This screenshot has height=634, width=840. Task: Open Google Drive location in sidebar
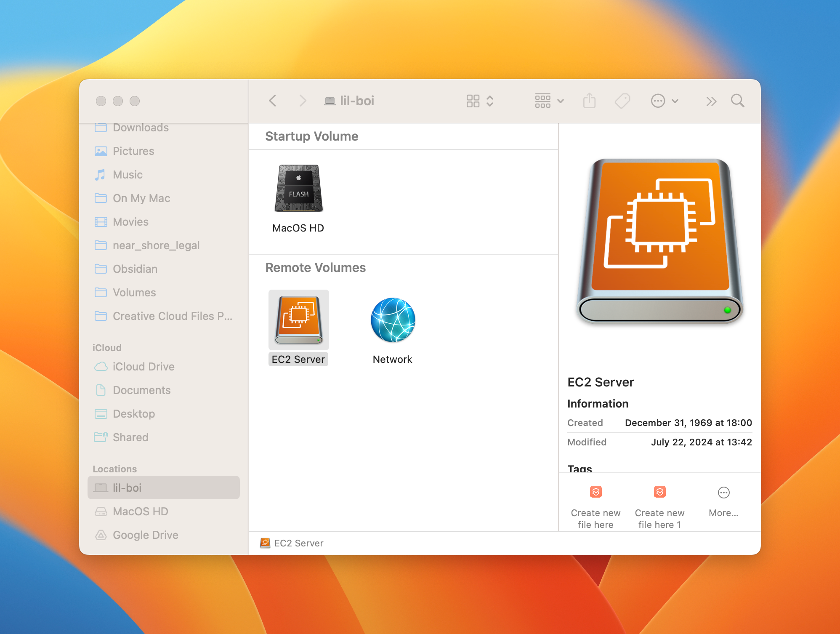[145, 535]
